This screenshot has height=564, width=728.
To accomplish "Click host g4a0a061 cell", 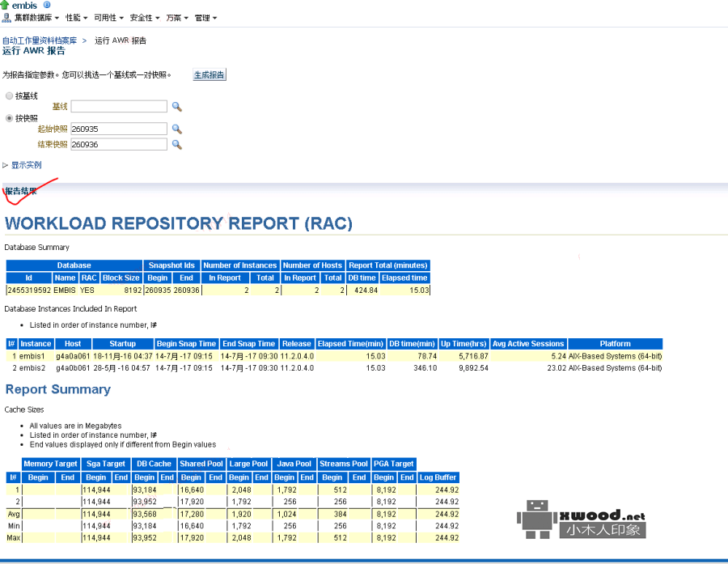I will [73, 356].
